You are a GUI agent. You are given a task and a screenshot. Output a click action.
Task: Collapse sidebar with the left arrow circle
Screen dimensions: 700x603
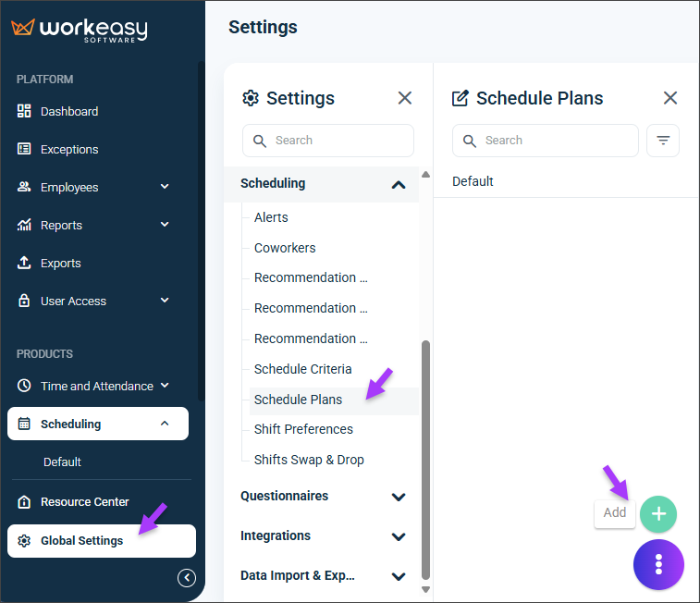click(187, 578)
